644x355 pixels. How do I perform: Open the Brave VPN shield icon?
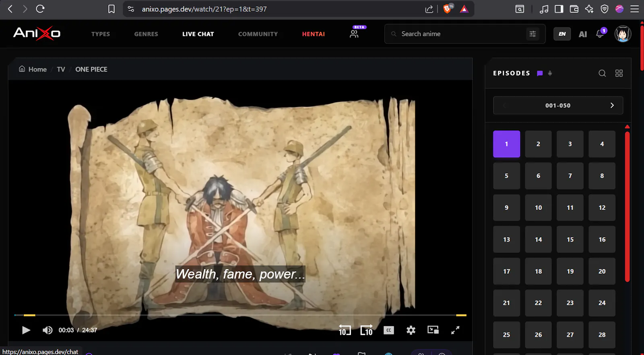coord(605,9)
